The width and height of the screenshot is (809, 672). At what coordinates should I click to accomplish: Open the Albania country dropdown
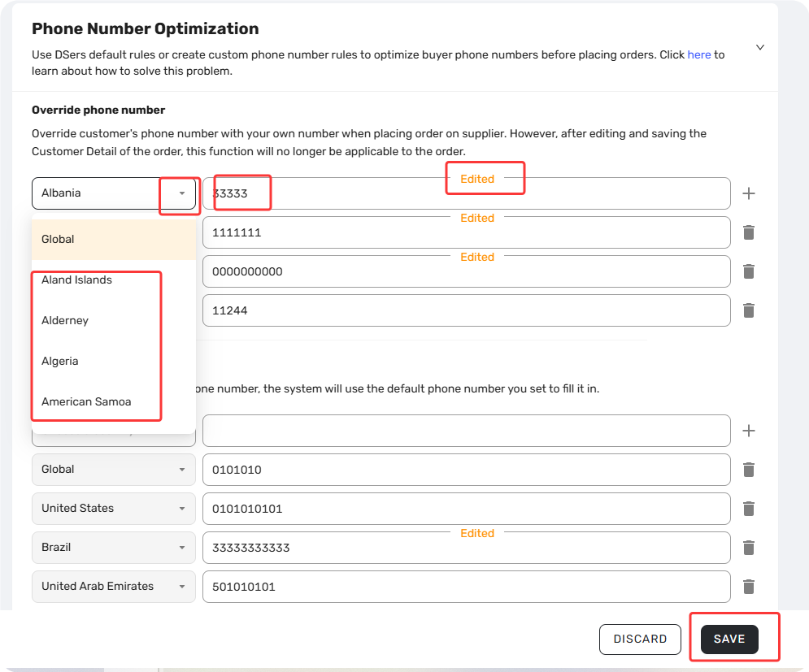click(114, 193)
